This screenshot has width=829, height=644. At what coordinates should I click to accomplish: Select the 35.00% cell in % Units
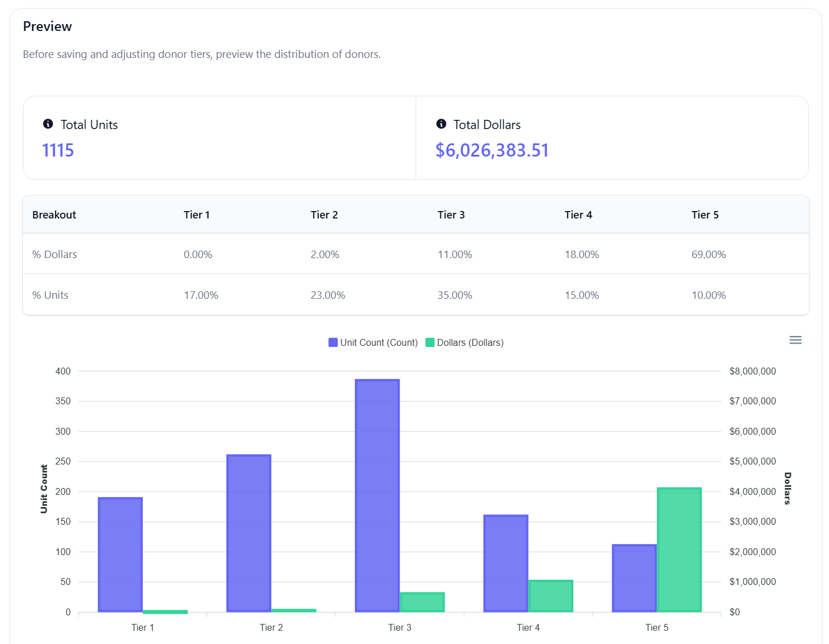pos(455,295)
